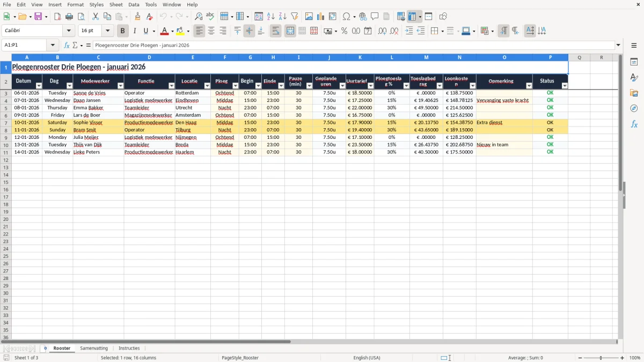The image size is (644, 362).
Task: Open the Format menu
Action: click(75, 4)
